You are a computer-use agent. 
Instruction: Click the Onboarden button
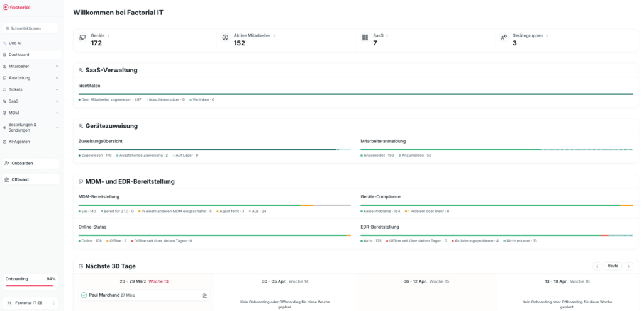(x=30, y=163)
